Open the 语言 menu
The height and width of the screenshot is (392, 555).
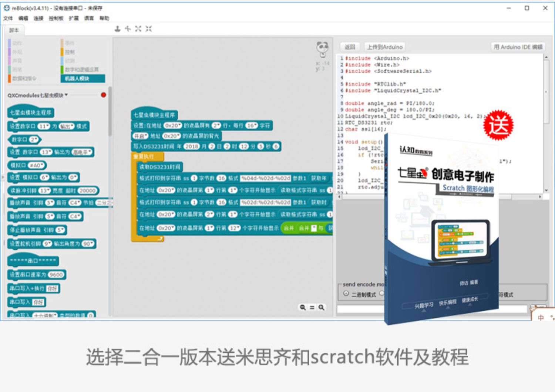point(89,18)
